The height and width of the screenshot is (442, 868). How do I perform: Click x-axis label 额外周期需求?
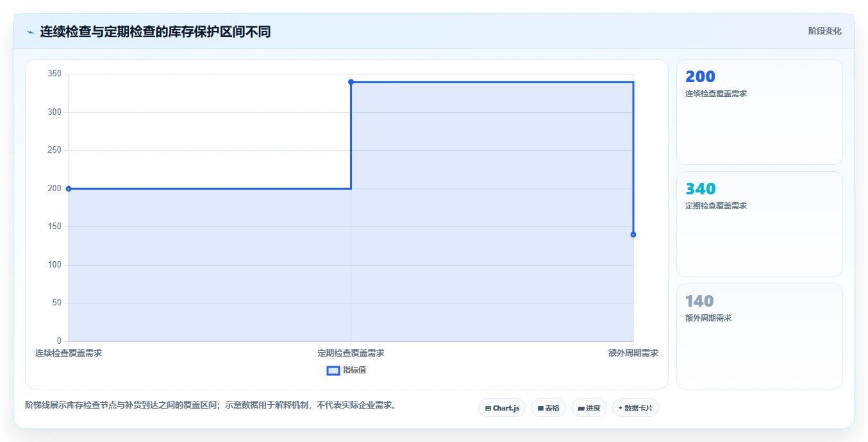pos(633,353)
